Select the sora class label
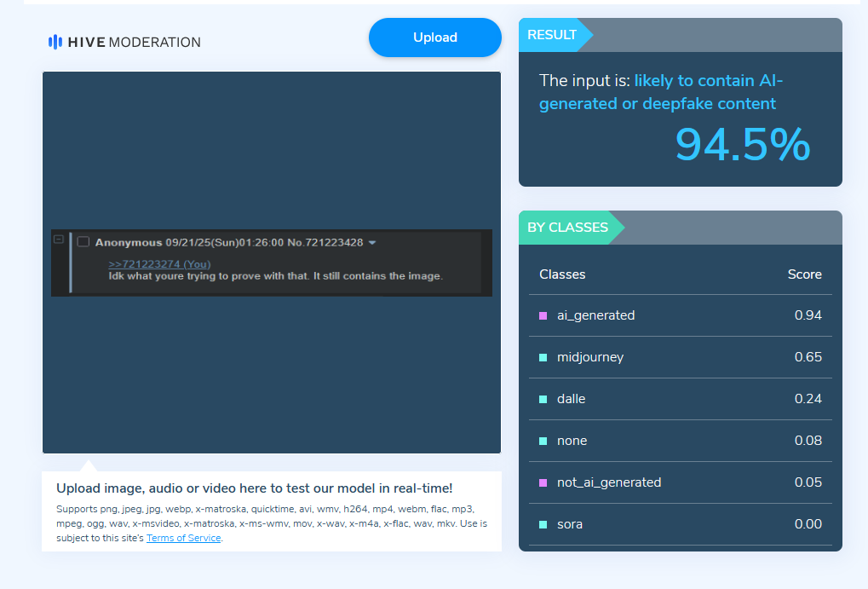The image size is (868, 589). click(x=570, y=524)
